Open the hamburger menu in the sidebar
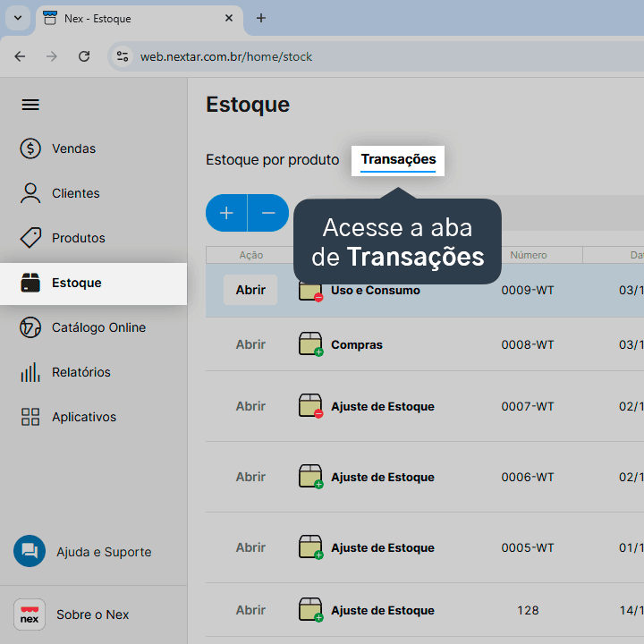This screenshot has width=644, height=644. (30, 105)
